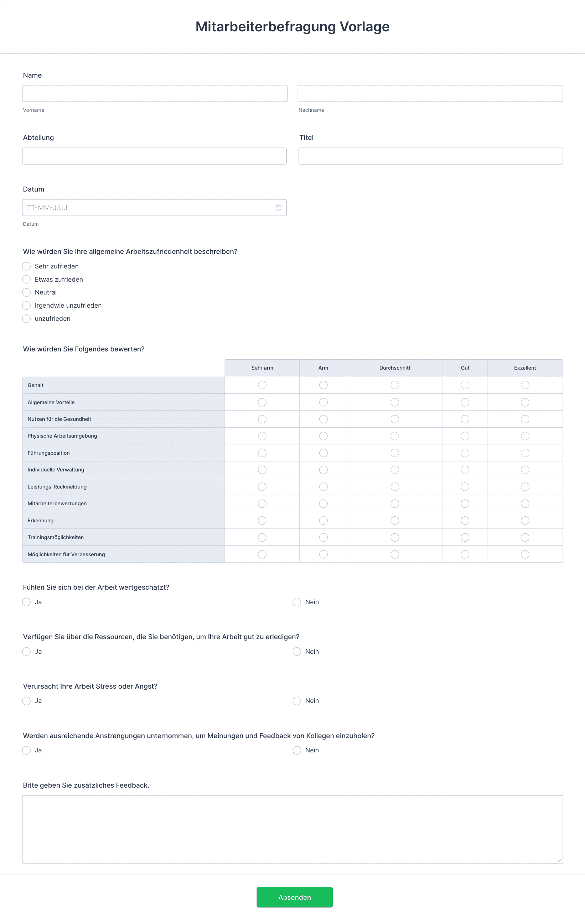Click the Vorname input field
The image size is (585, 924).
[155, 94]
